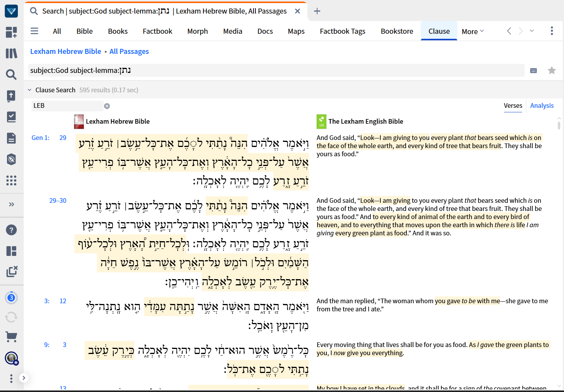Screen dimensions: 564x392
Task: Click the Help question mark icon
Action: (11, 230)
